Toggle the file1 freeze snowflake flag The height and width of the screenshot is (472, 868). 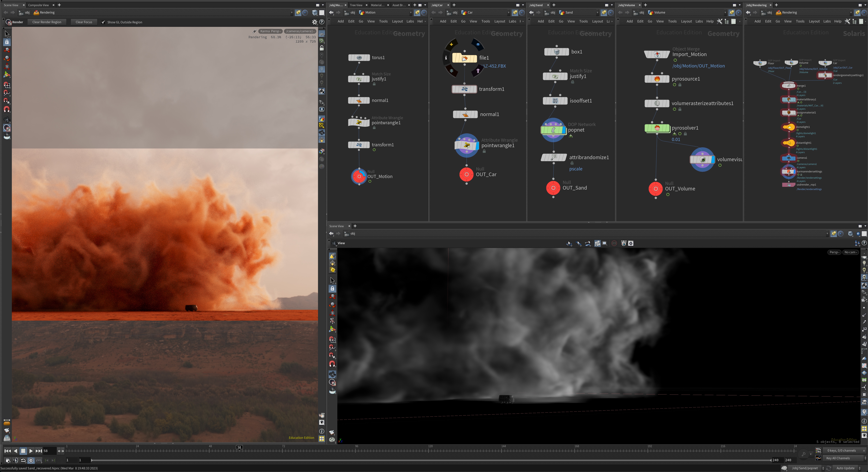pyautogui.click(x=451, y=71)
